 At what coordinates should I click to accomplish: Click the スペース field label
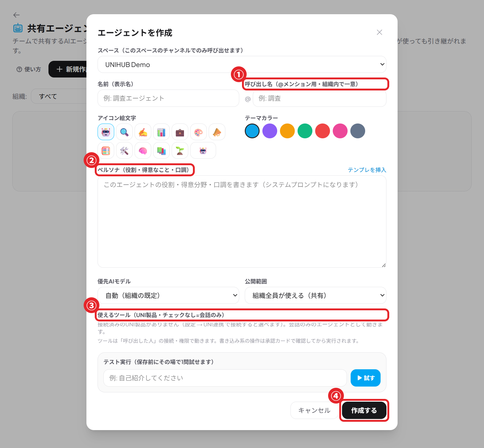click(170, 50)
